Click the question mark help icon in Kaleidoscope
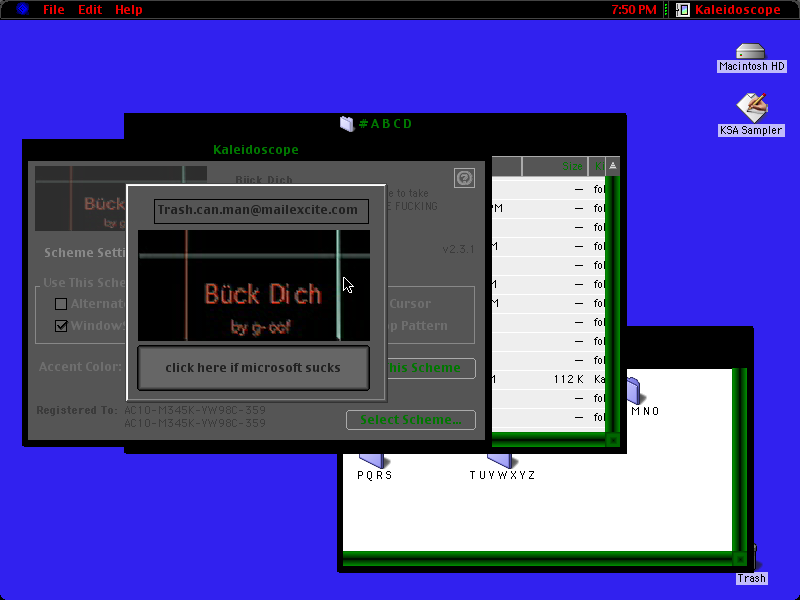800x600 pixels. pos(464,178)
